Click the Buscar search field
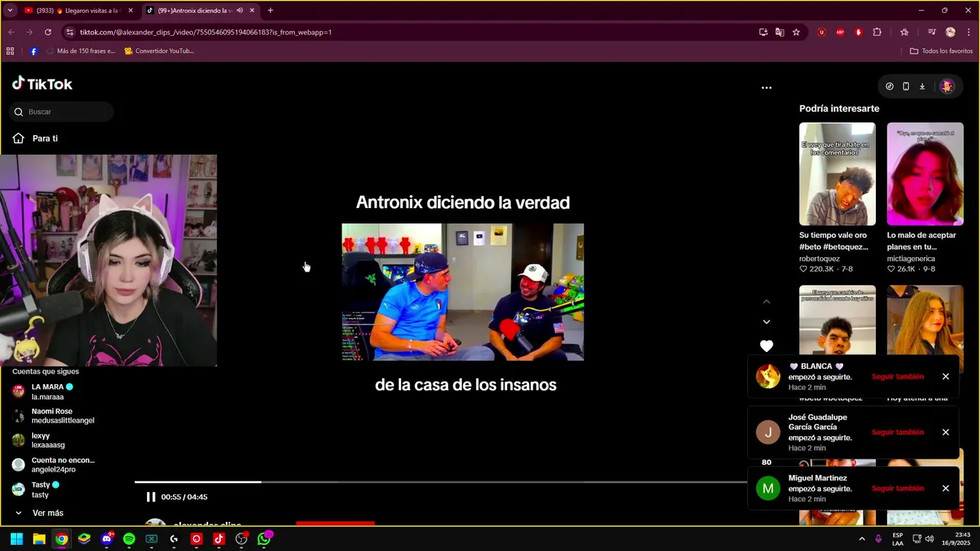The width and height of the screenshot is (980, 551). 62,112
